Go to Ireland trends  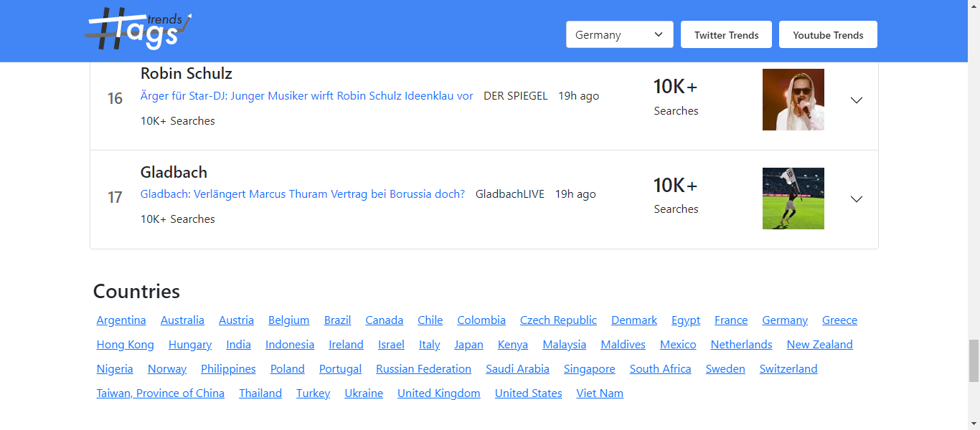point(347,345)
